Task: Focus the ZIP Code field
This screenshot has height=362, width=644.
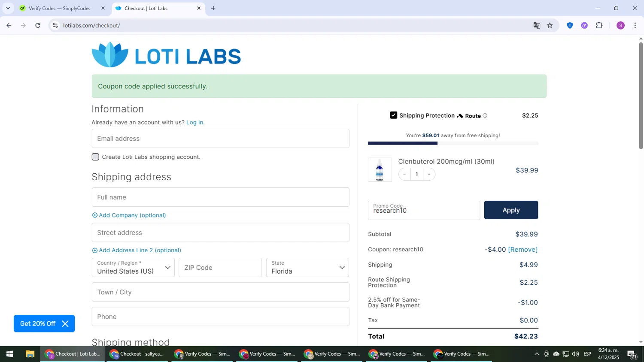Action: [x=220, y=268]
